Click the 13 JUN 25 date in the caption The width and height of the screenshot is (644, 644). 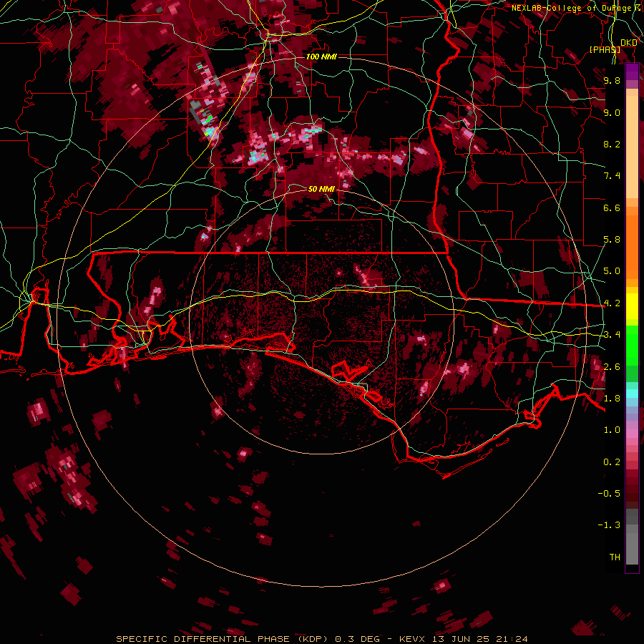click(460, 639)
